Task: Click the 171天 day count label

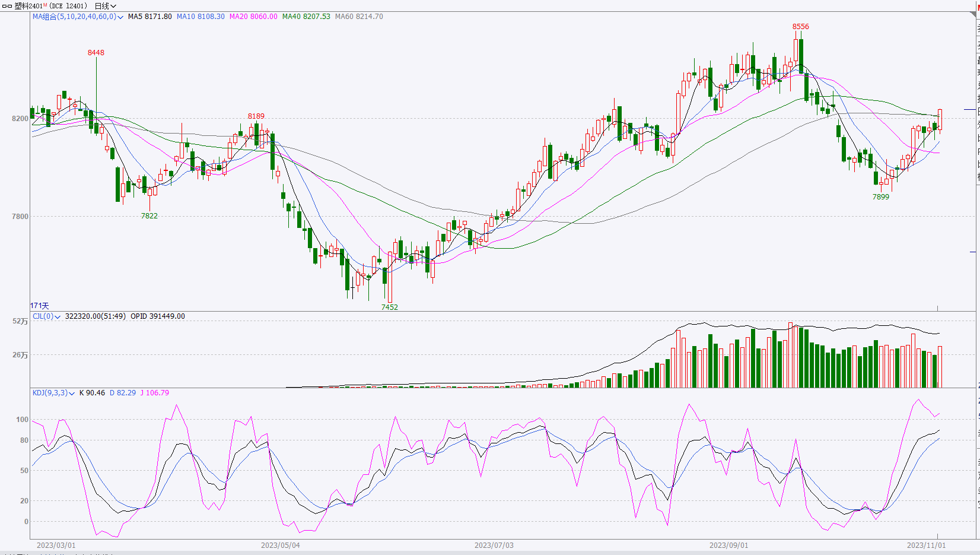Action: click(40, 306)
